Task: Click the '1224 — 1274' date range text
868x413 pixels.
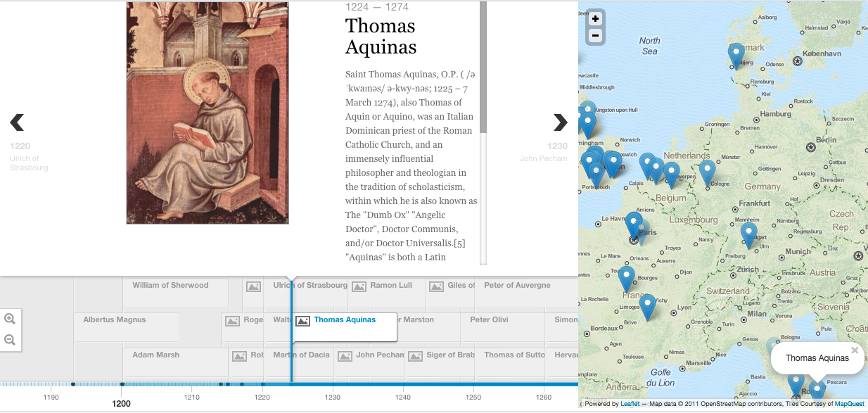Action: point(377,7)
